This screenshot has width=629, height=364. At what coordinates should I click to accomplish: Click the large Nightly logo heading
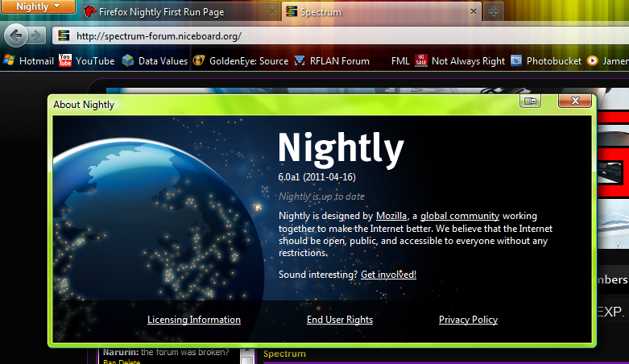[341, 149]
